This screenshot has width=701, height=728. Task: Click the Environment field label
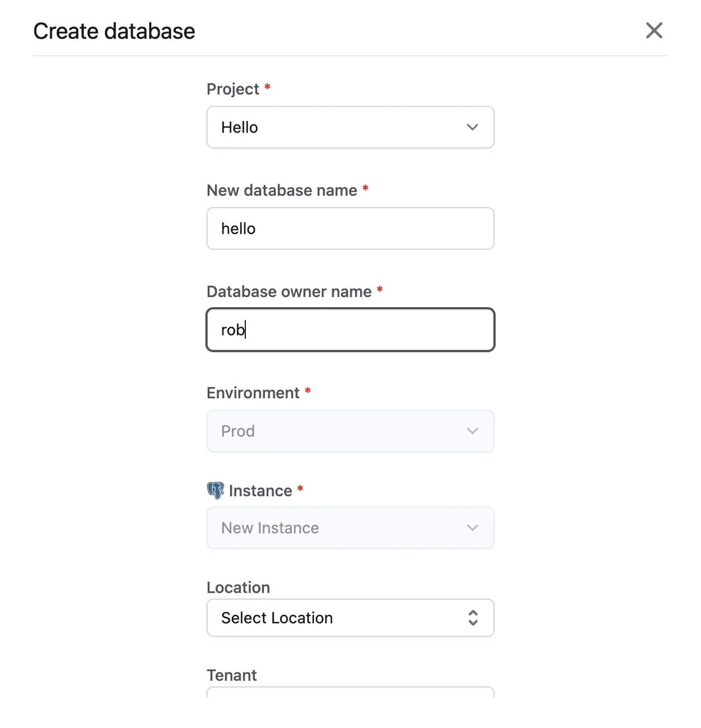(253, 393)
